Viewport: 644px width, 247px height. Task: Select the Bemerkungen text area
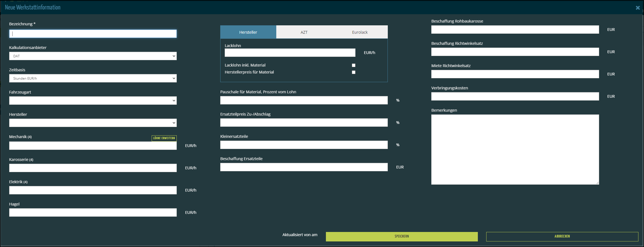point(515,150)
